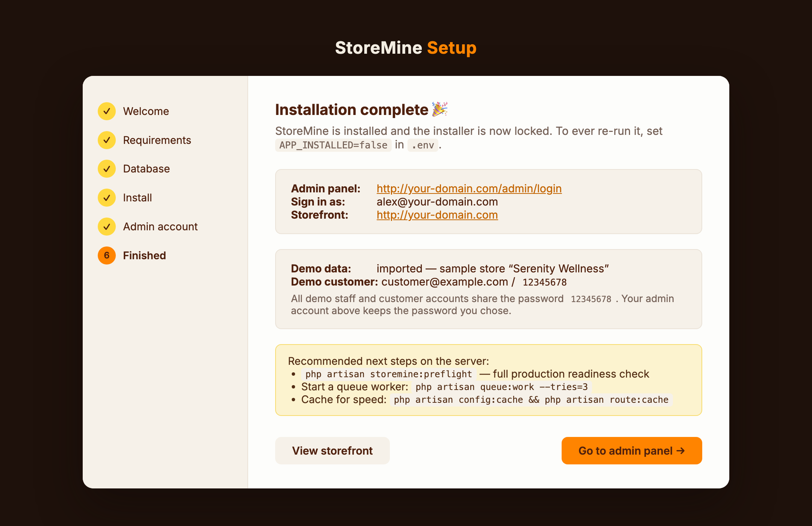
Task: Click the Requirements step checkmark icon
Action: click(x=107, y=140)
